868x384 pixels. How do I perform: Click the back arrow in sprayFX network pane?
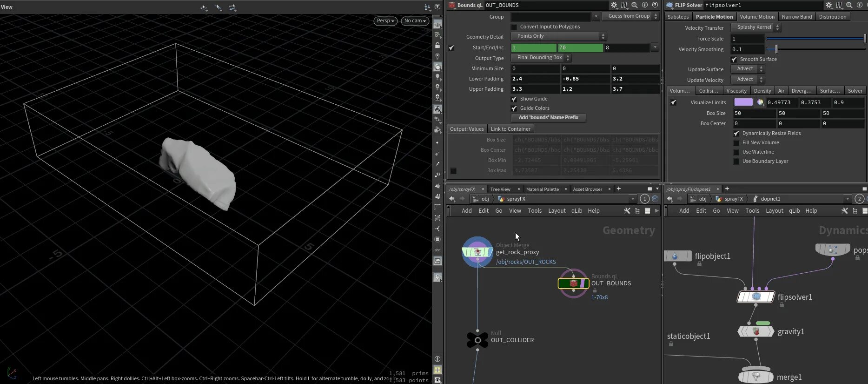(452, 199)
